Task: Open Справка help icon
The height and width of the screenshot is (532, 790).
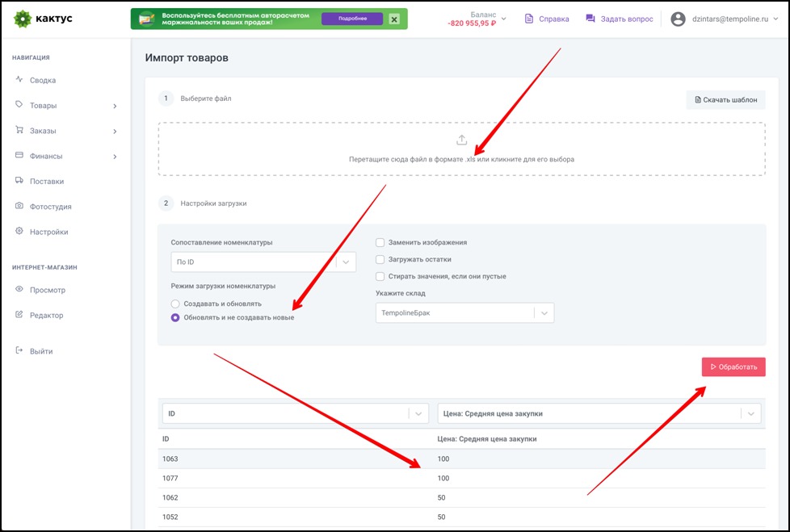Action: click(529, 19)
